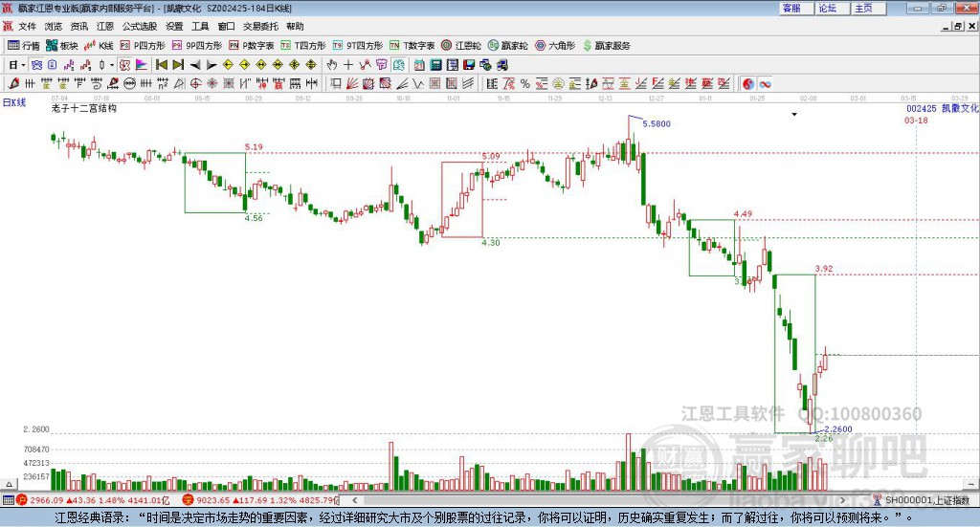Open the T四方形 tool
Screen dimensions: 980x527
click(303, 46)
